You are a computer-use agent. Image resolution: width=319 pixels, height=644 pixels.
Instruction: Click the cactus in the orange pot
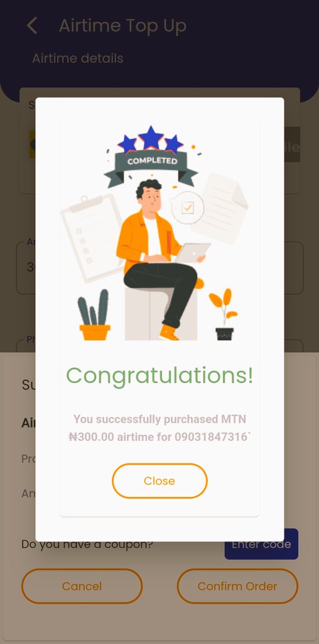pos(94,314)
